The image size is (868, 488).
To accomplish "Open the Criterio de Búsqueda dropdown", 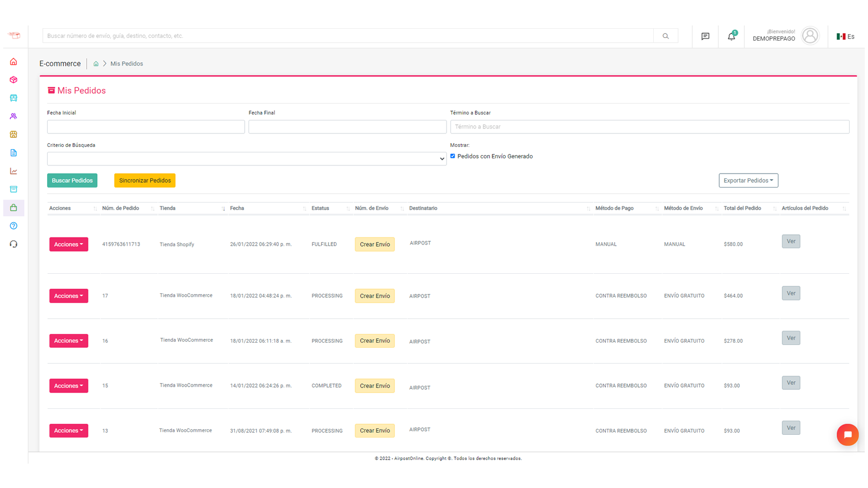I will pos(247,158).
